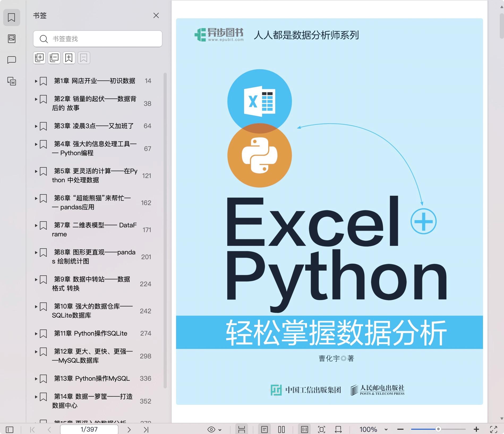Expand the 第1章 网店开业 bookmark
The width and height of the screenshot is (504, 434).
[x=36, y=81]
